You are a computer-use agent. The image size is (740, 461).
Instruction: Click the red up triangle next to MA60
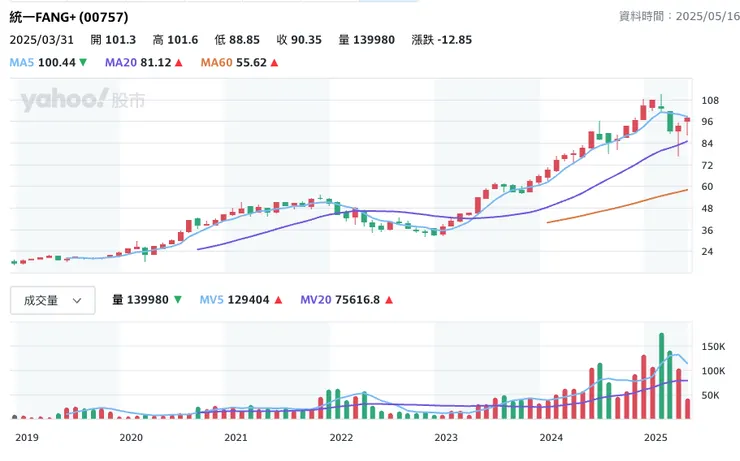pos(274,62)
